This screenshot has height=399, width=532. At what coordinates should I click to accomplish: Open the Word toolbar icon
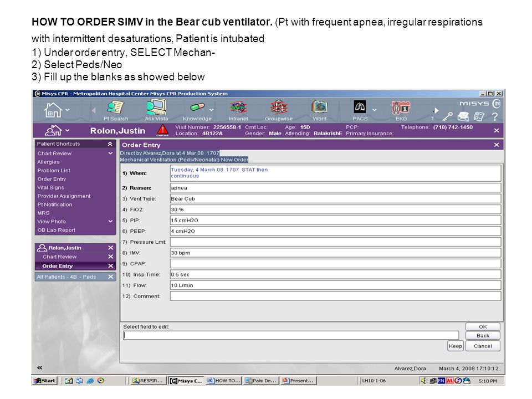point(319,107)
